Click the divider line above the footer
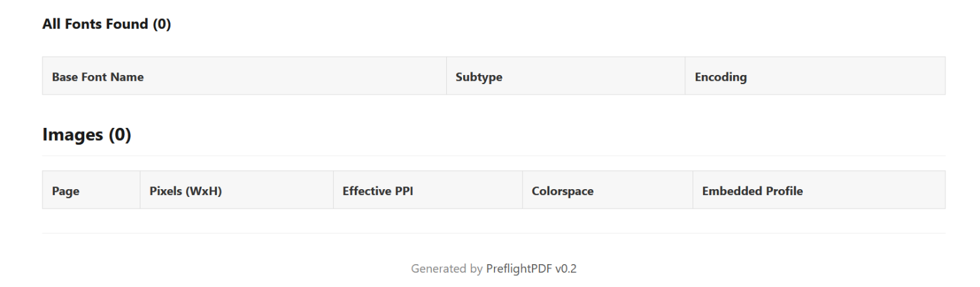Screen dimensions: 980x287 pyautogui.click(x=493, y=233)
